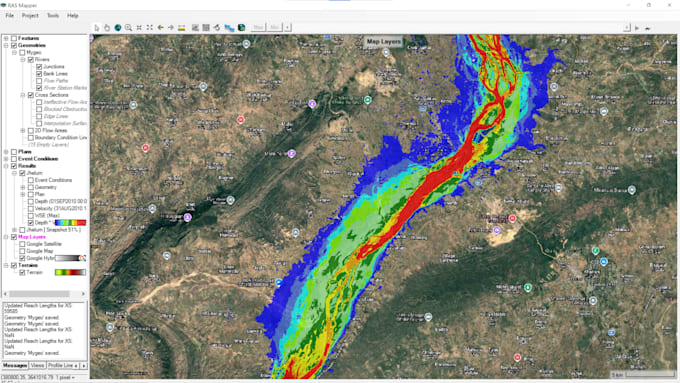
Task: Click the Map Layers label on the map
Action: [x=383, y=42]
